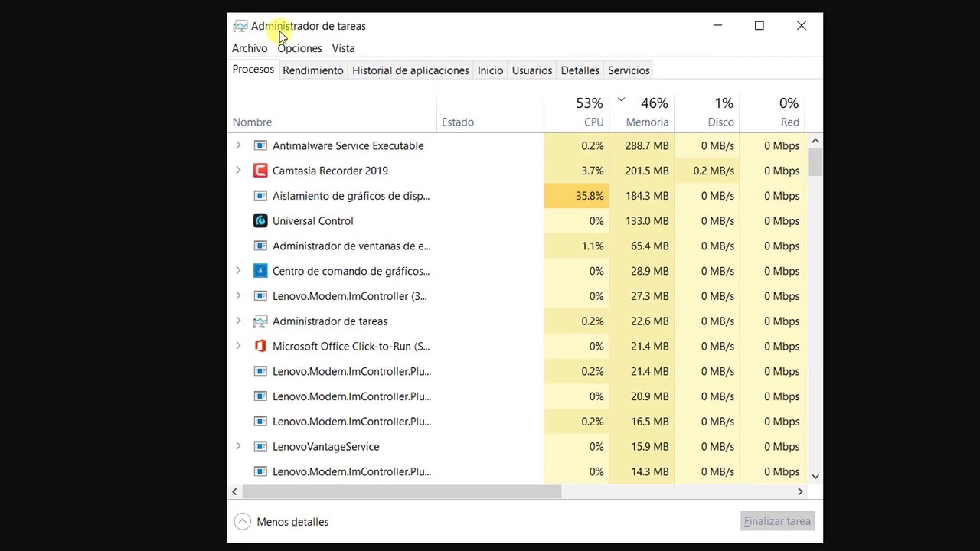The width and height of the screenshot is (980, 551).
Task: Select the Administrador de tareas row icon
Action: (x=260, y=321)
